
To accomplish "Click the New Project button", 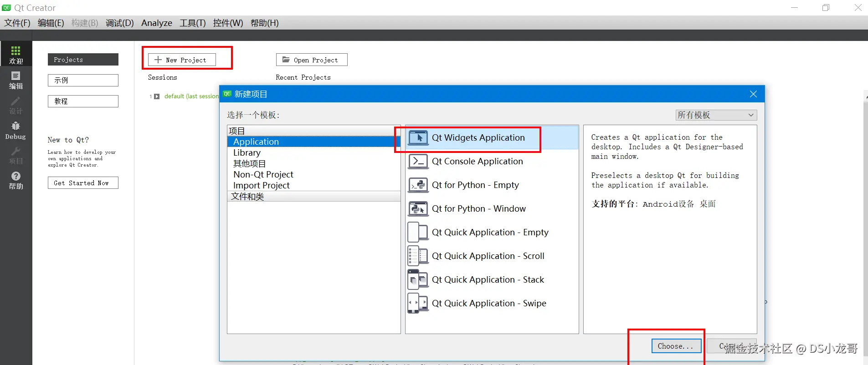I will (182, 60).
